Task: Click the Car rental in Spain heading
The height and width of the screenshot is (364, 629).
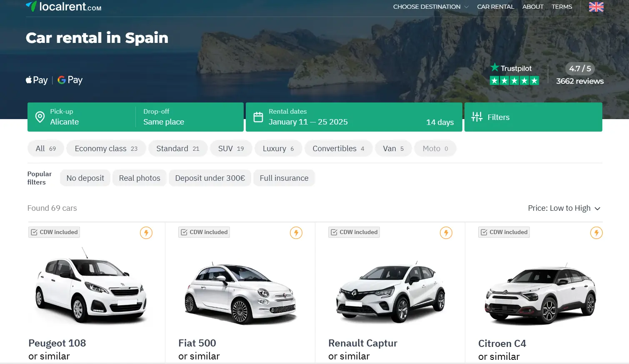Action: click(97, 38)
